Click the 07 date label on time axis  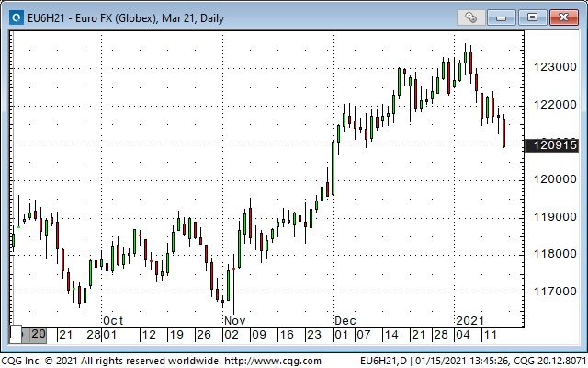(364, 335)
